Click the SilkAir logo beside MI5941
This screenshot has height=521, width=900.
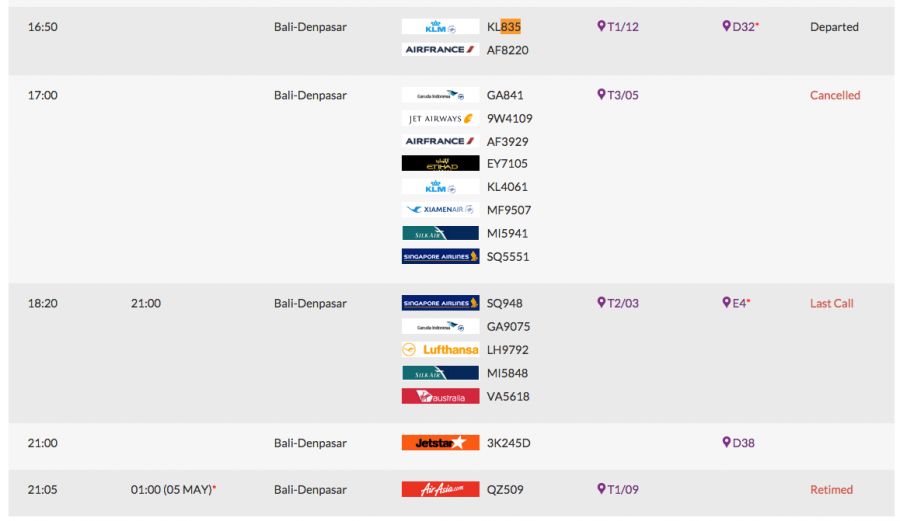(440, 234)
